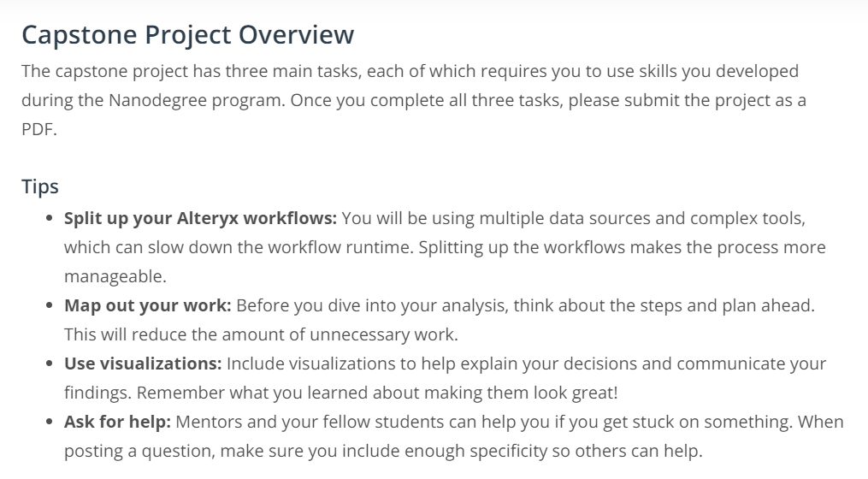Click the word 'manageable.' in the first tip
The width and height of the screenshot is (868, 479).
[115, 276]
